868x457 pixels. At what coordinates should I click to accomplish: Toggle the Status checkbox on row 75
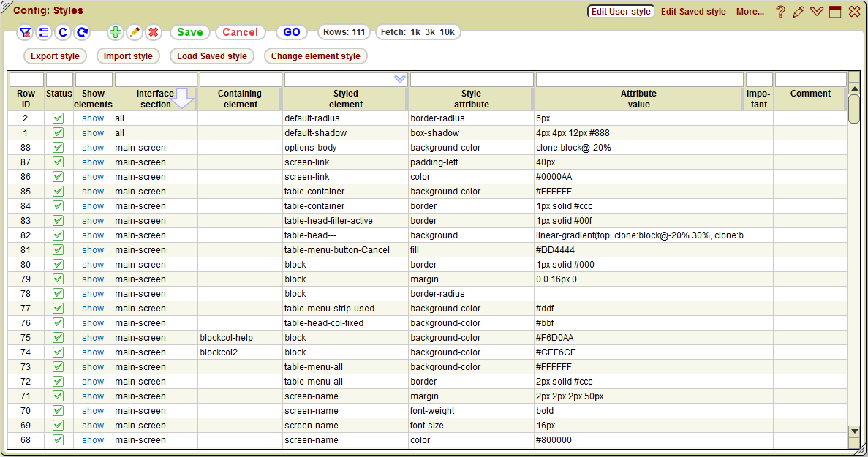click(x=58, y=338)
